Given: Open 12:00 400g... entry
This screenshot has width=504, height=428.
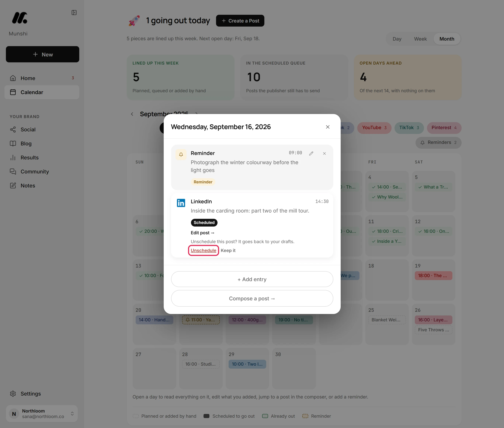Looking at the screenshot, I should (247, 320).
